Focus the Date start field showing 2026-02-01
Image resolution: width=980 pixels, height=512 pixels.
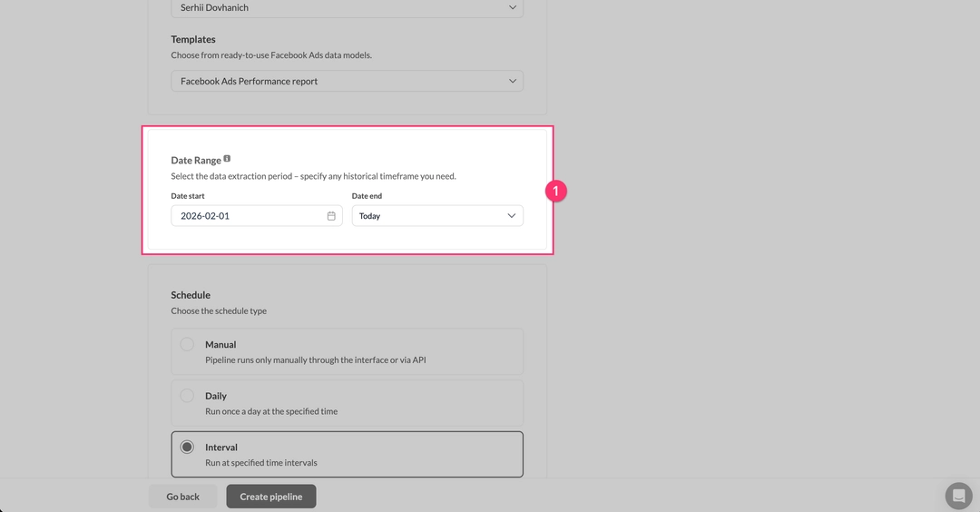[x=250, y=216]
